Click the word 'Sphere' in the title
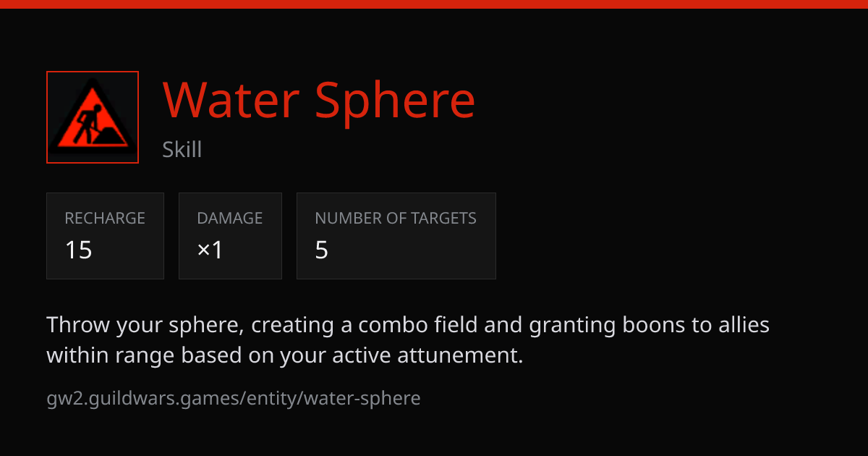The width and height of the screenshot is (868, 456). [x=396, y=100]
